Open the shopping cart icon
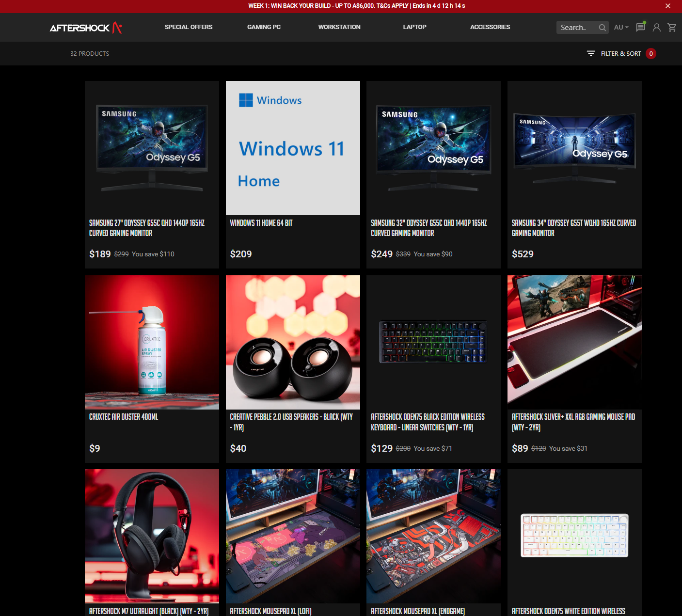 [672, 28]
